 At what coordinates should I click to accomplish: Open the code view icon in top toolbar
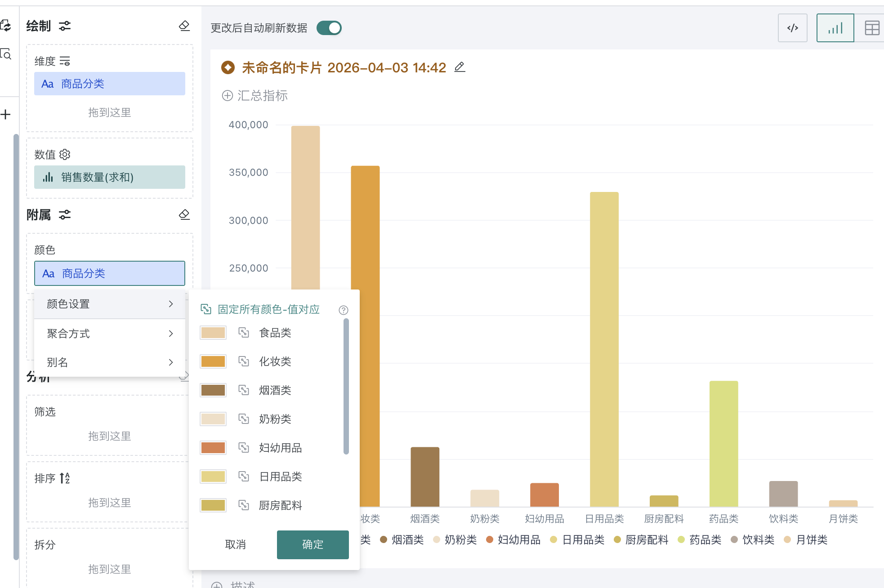click(x=792, y=28)
